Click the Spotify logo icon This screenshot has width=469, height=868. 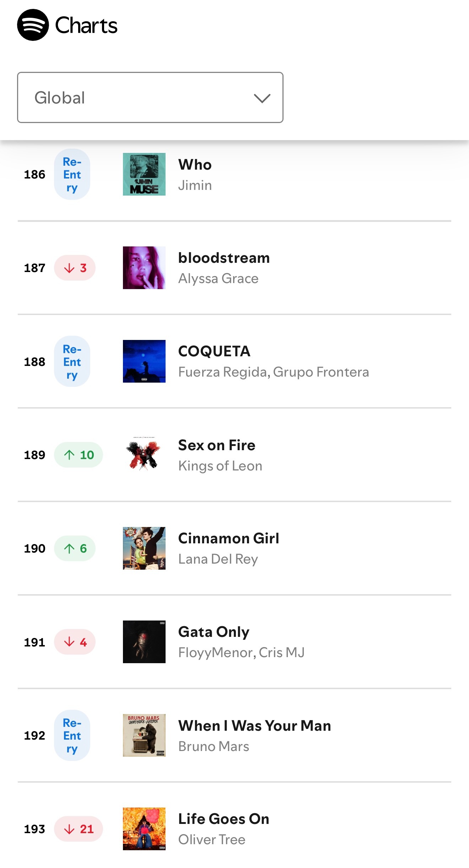point(33,25)
